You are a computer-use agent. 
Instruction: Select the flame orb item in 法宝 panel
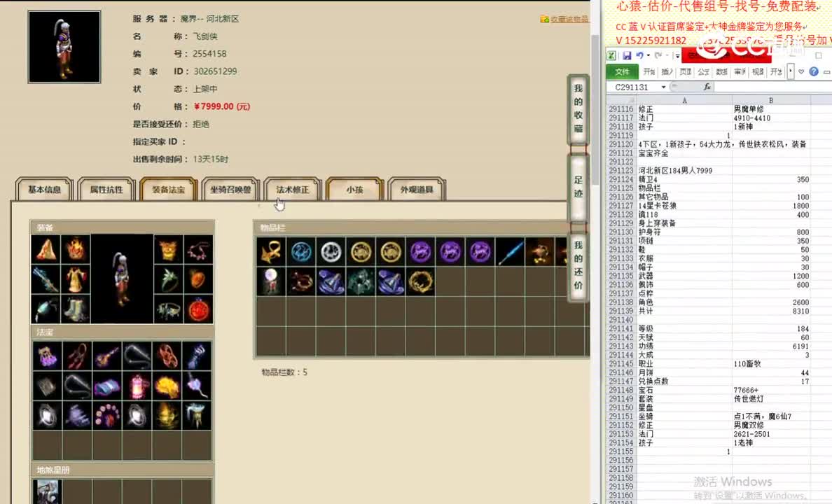click(167, 385)
